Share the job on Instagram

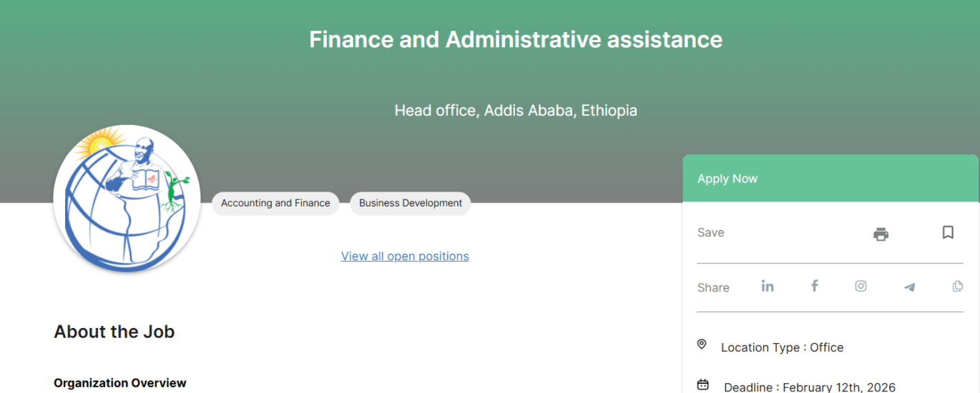[861, 286]
